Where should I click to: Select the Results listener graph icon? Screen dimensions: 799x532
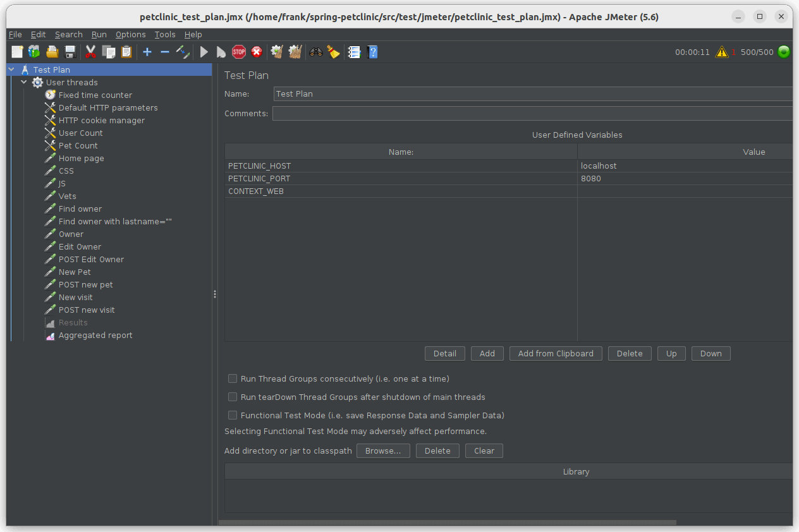click(x=51, y=322)
